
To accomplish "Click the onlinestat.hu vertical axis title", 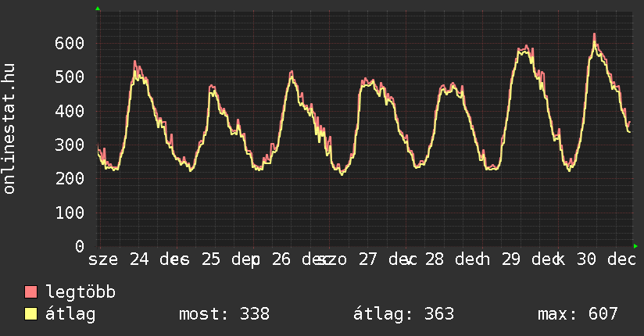I will click(10, 129).
